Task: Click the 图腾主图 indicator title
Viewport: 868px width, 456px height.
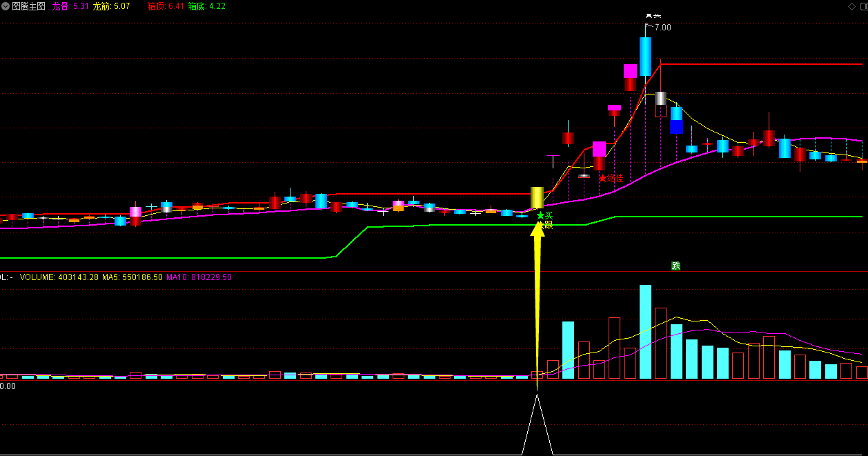Action: 29,6
